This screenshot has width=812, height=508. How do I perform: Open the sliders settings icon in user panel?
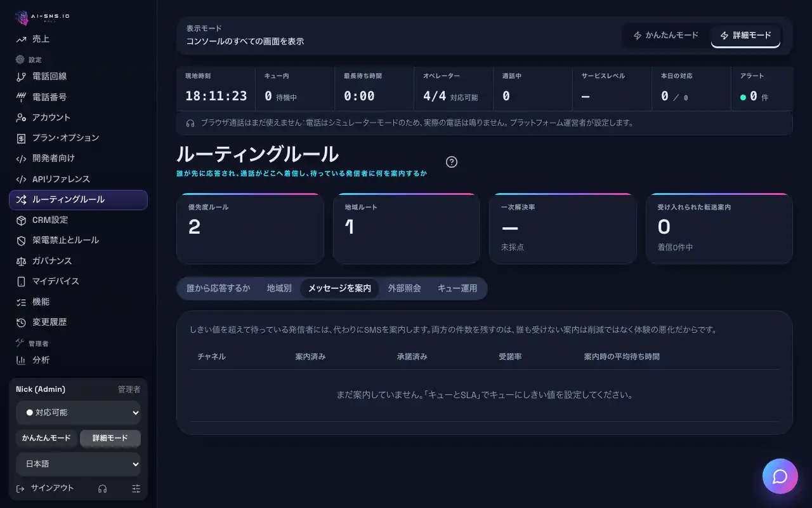tap(136, 488)
